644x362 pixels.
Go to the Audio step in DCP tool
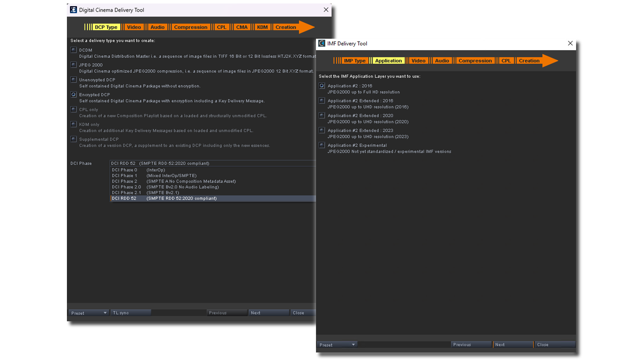point(157,27)
